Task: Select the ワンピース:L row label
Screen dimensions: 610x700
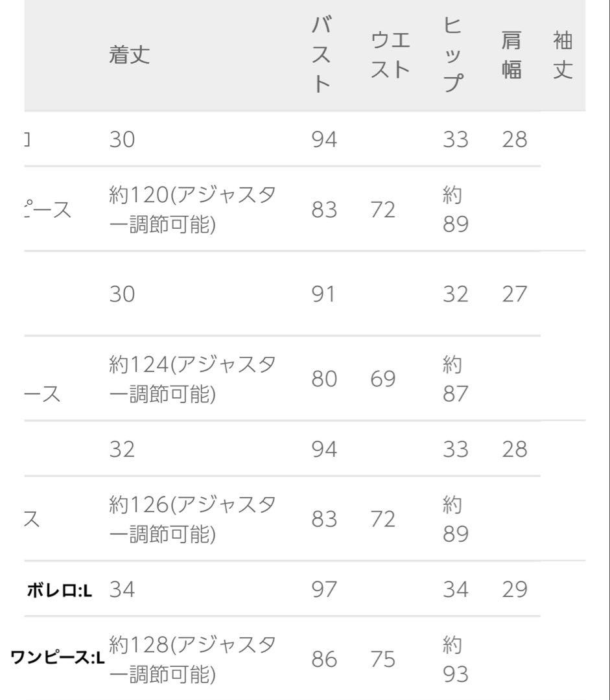Action: pyautogui.click(x=58, y=659)
